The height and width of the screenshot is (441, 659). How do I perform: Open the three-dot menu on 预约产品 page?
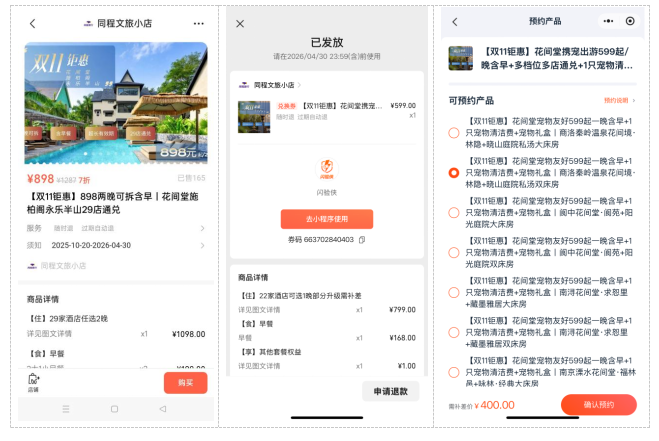click(x=606, y=21)
